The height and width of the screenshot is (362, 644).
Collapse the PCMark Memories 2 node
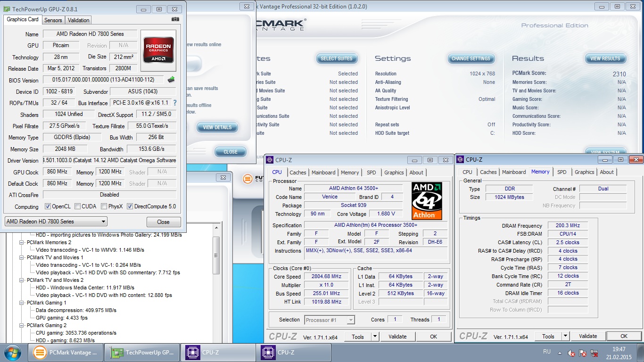tap(22, 242)
